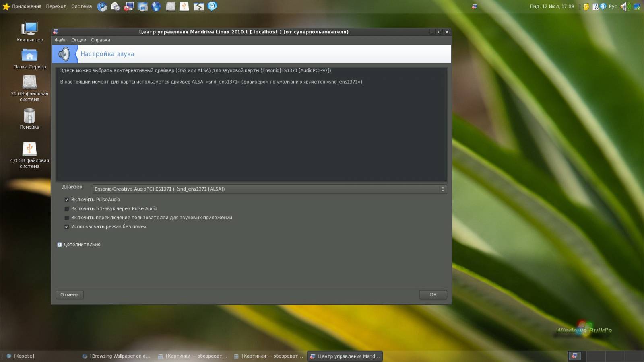Open the Компьютер desktop icon
The height and width of the screenshot is (362, 644).
29,32
